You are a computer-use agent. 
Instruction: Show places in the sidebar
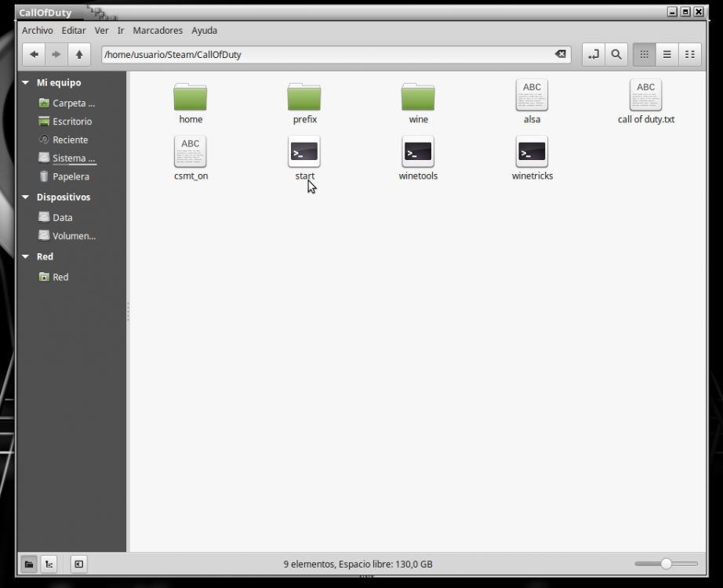(29, 564)
